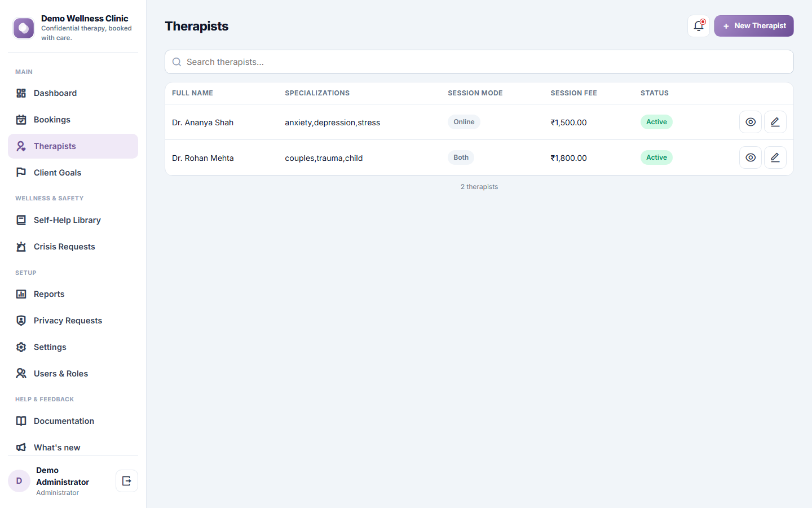Focus the Search therapists field

[479, 62]
